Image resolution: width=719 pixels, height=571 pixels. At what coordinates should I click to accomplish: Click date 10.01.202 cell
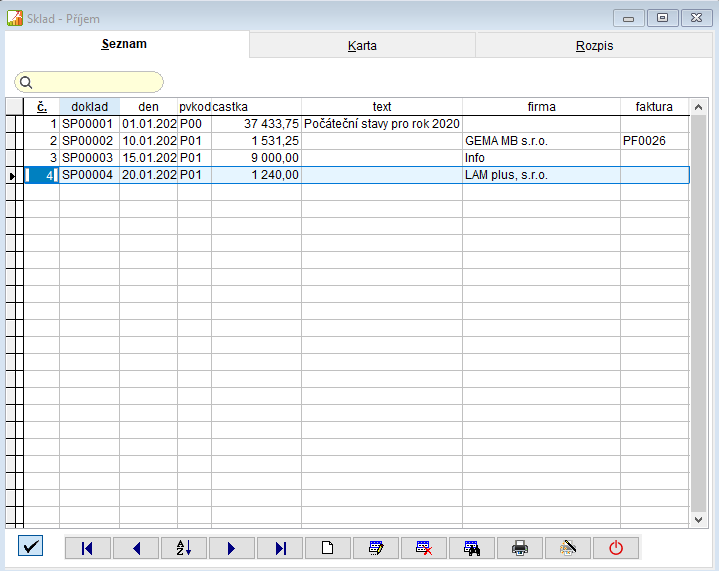[x=149, y=141]
